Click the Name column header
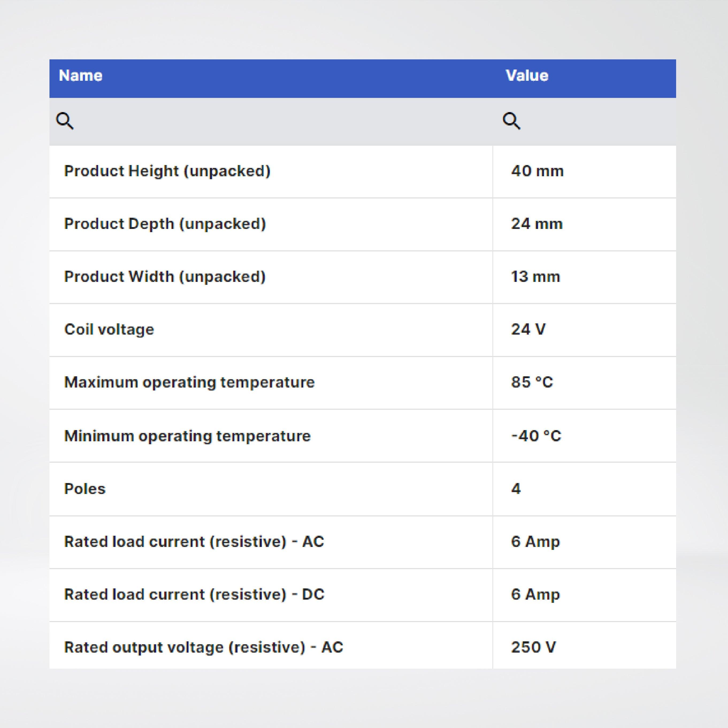Screen dimensions: 728x728 click(271, 78)
